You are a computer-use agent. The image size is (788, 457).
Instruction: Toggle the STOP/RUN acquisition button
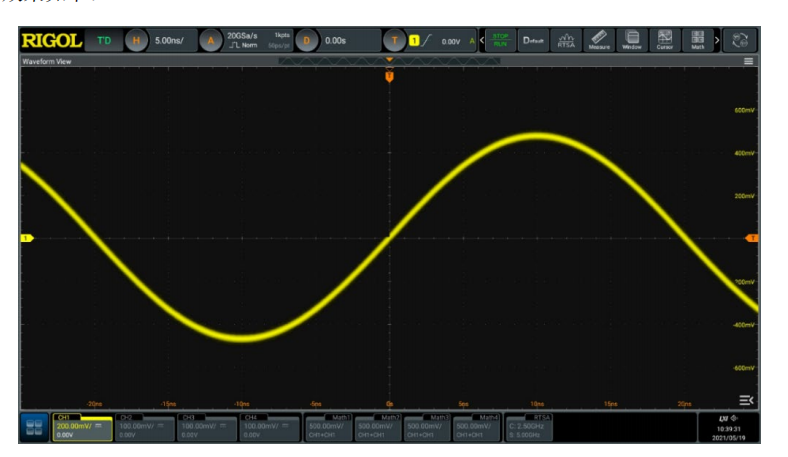pyautogui.click(x=500, y=41)
